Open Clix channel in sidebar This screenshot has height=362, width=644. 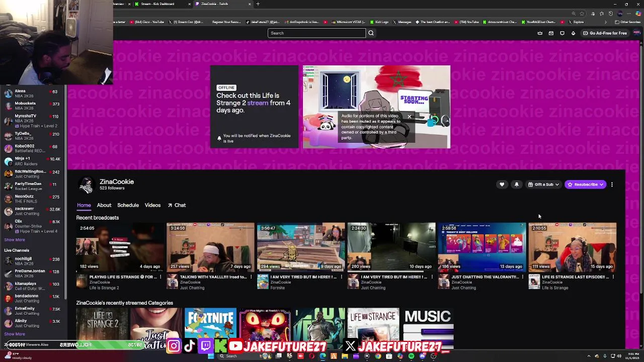(33, 226)
